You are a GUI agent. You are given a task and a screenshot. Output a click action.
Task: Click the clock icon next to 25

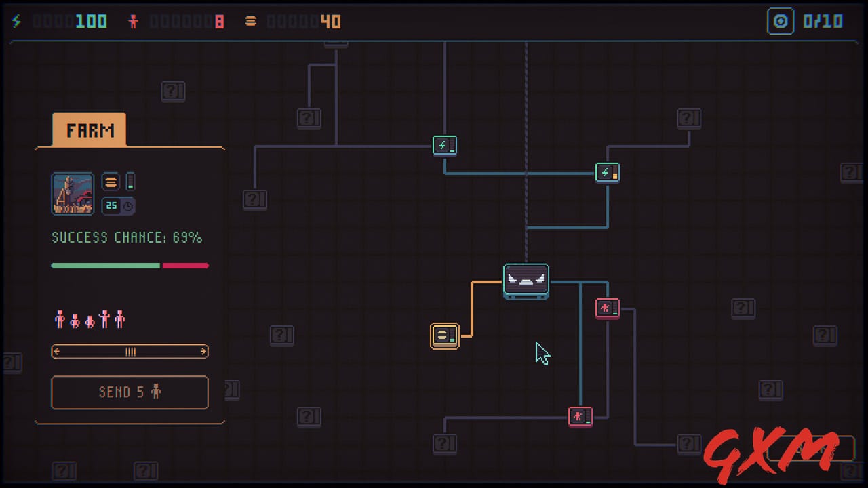point(128,206)
